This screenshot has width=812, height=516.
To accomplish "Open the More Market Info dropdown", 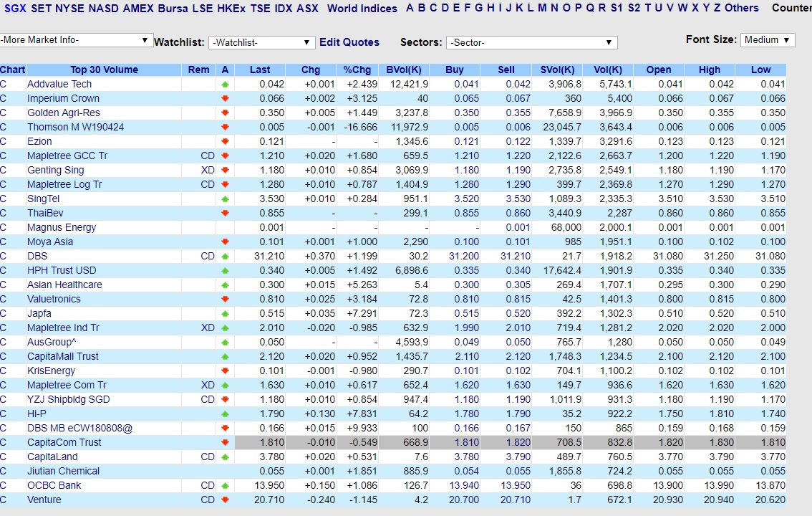I will pos(76,40).
